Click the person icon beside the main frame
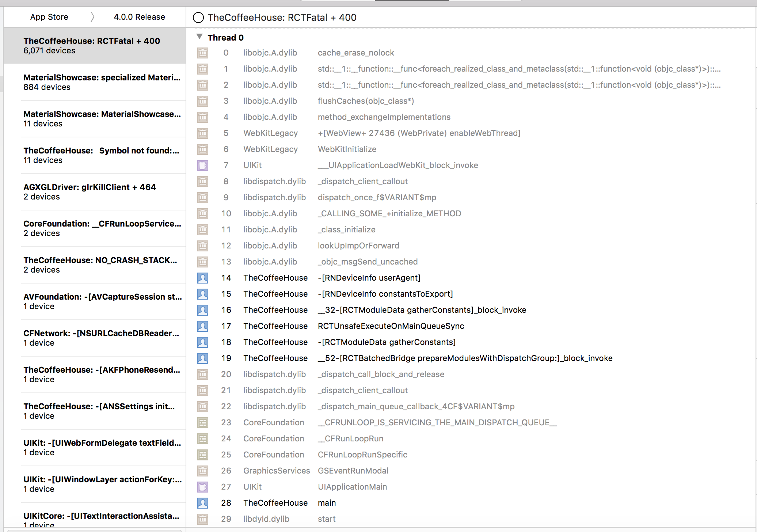 [x=203, y=503]
